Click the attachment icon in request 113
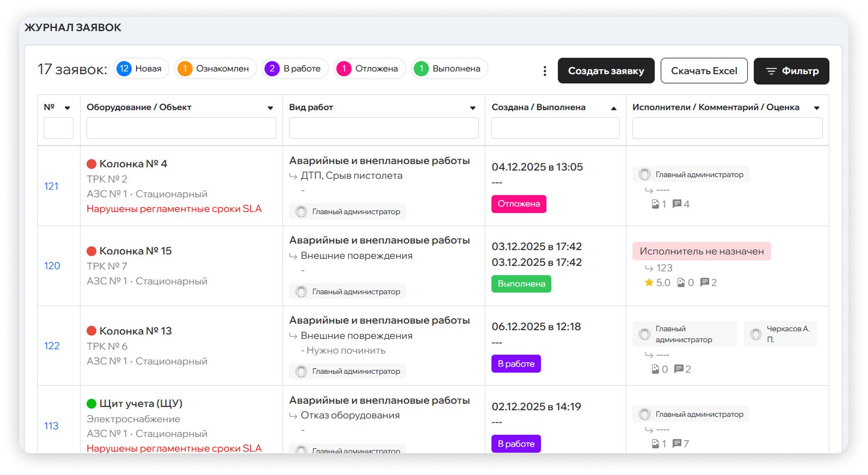The image size is (868, 475). click(655, 443)
